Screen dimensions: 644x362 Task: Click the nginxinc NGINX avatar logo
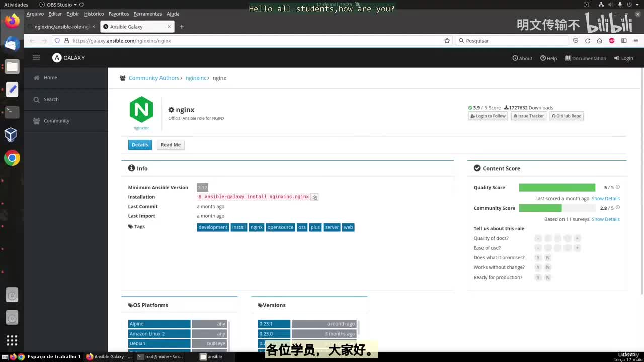pos(141,109)
